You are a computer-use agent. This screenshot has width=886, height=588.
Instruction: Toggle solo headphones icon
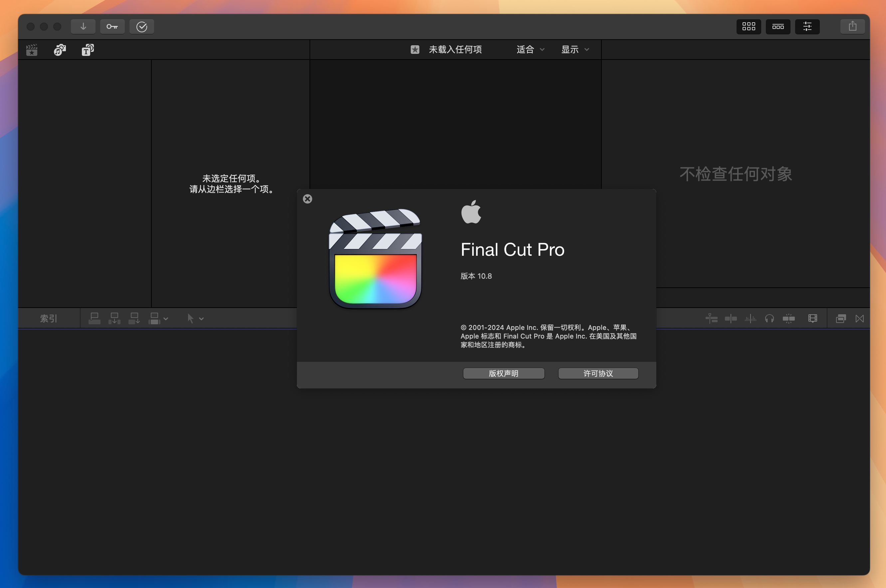pyautogui.click(x=769, y=319)
